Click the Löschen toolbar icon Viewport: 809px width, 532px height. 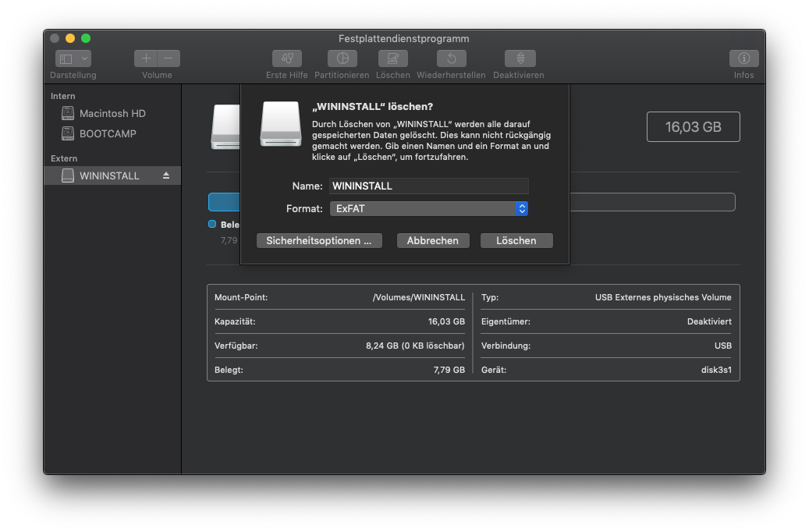[x=392, y=59]
